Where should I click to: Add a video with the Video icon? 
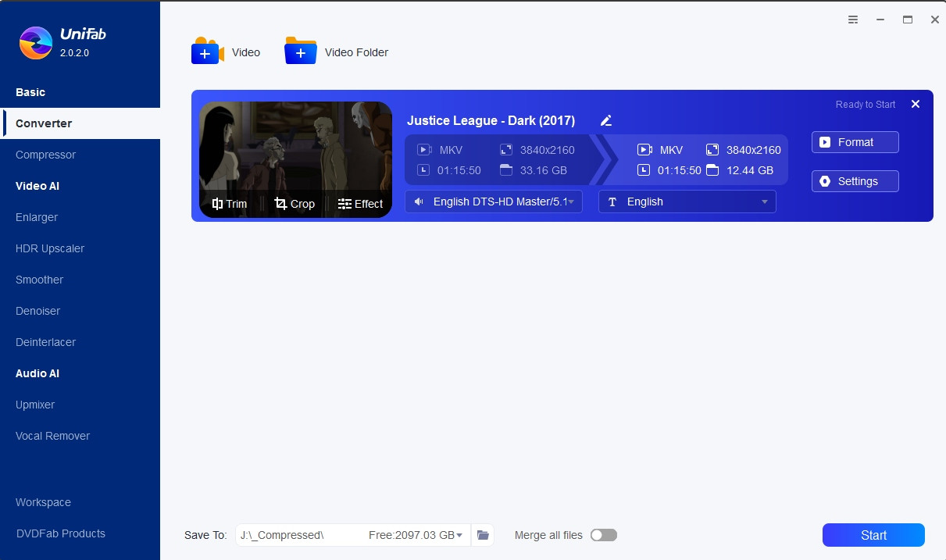click(x=207, y=51)
